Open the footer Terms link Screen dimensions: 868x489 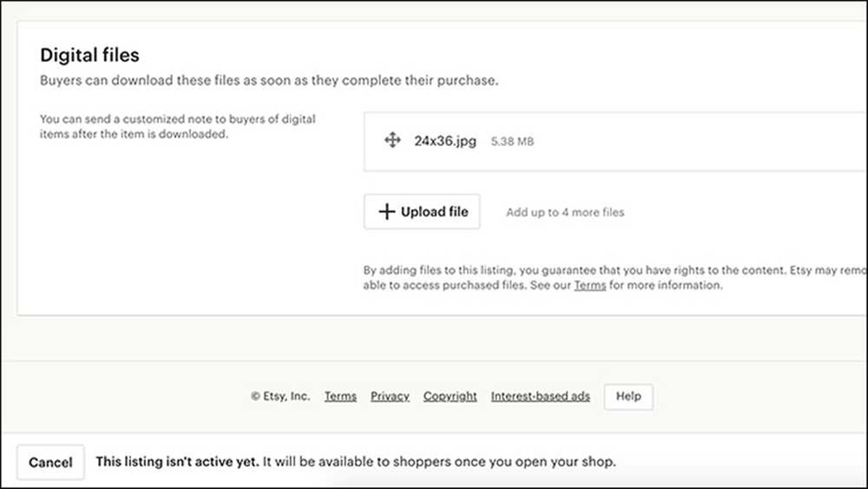coord(340,396)
